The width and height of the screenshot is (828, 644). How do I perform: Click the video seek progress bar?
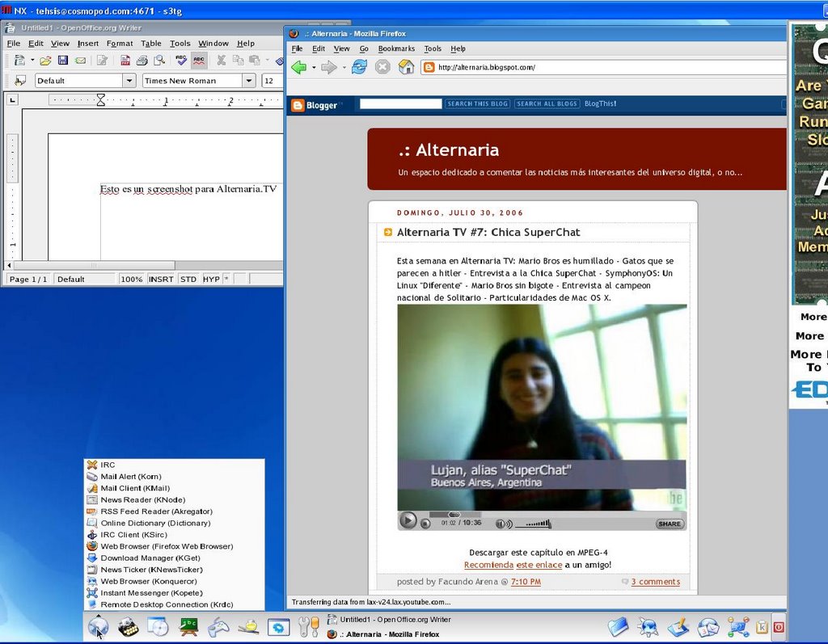[454, 514]
